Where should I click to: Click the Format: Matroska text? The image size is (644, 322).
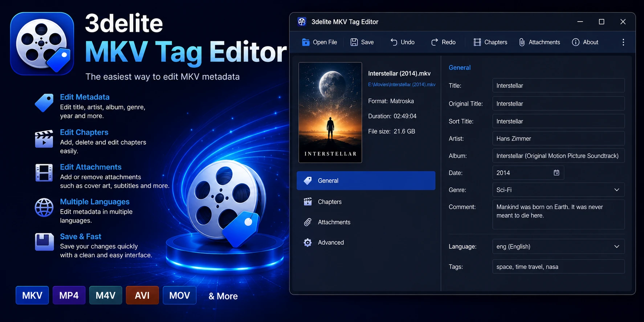coord(391,101)
